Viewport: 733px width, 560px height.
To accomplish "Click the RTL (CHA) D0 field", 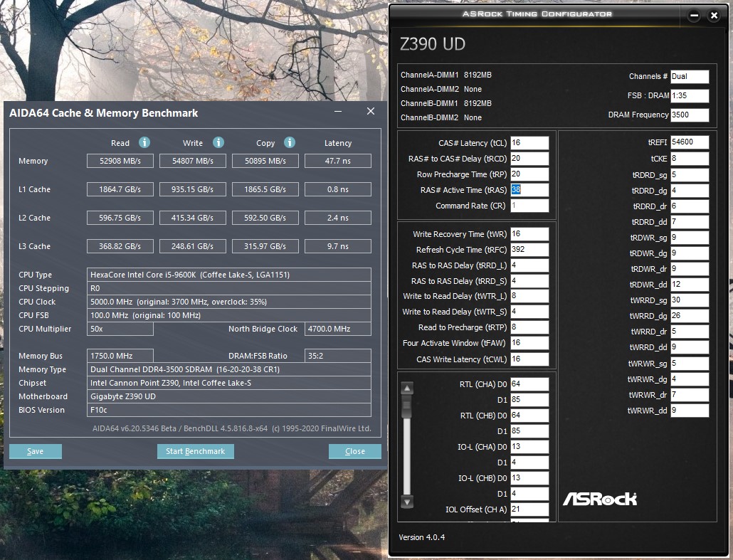I will (529, 384).
